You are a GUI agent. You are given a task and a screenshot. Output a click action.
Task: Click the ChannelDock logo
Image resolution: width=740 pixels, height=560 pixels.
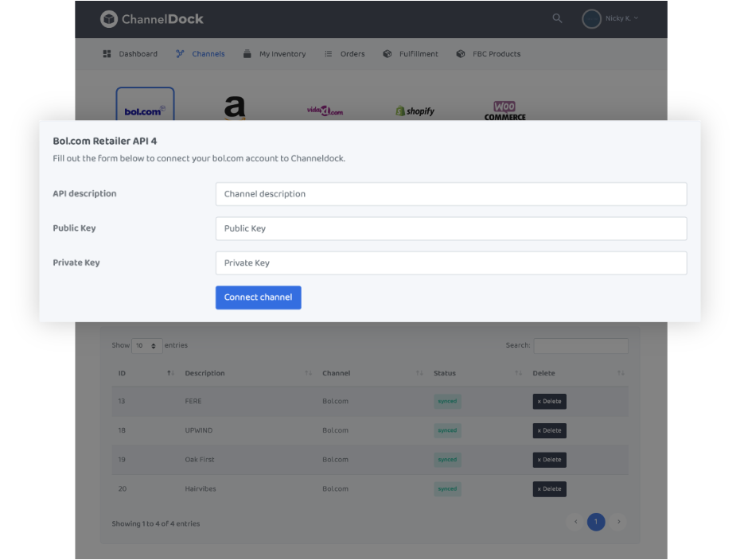pos(152,18)
